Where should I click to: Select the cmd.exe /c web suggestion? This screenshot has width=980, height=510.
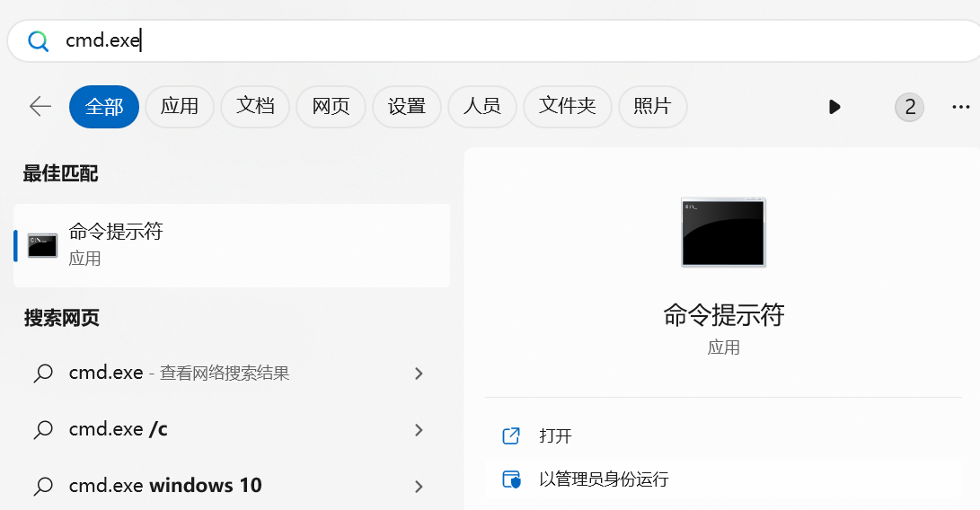[232, 429]
